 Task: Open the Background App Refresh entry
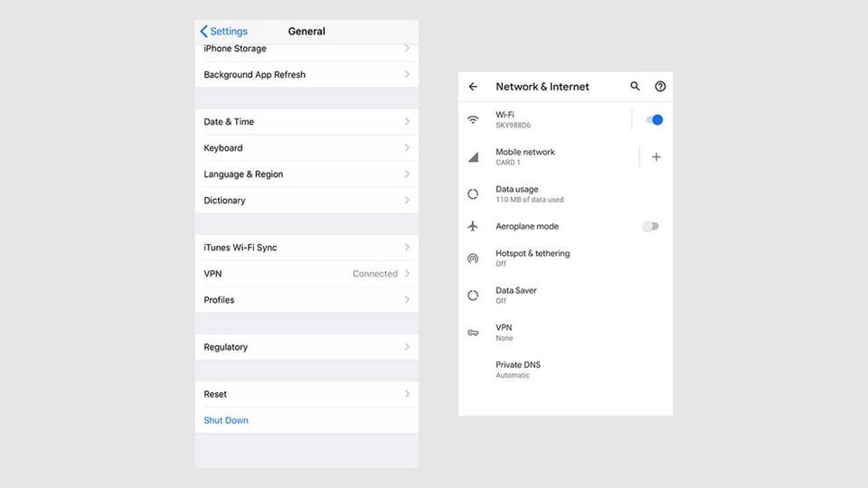pos(307,74)
